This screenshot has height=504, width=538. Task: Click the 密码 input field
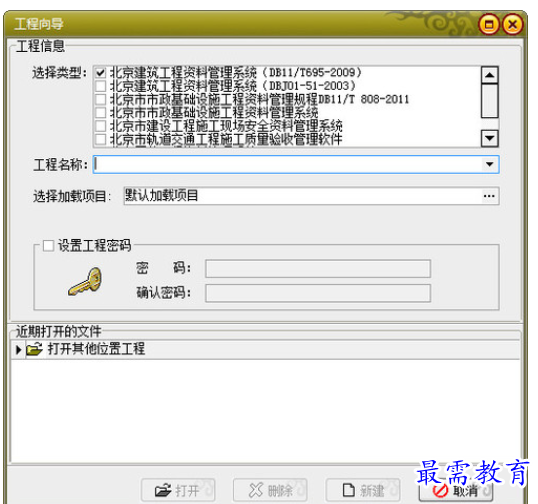pyautogui.click(x=318, y=269)
